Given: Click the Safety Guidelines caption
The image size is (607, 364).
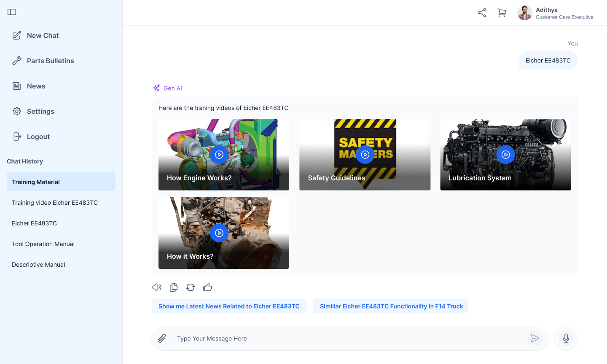Looking at the screenshot, I should (336, 178).
